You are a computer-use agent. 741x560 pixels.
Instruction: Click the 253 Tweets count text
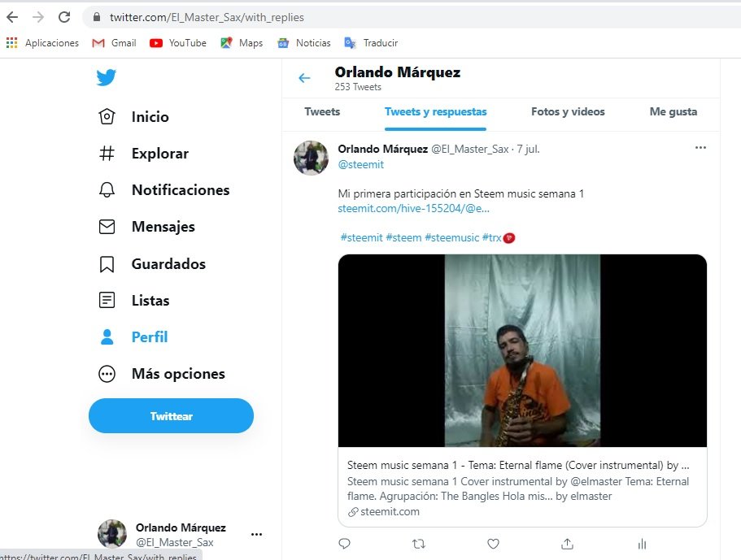358,87
